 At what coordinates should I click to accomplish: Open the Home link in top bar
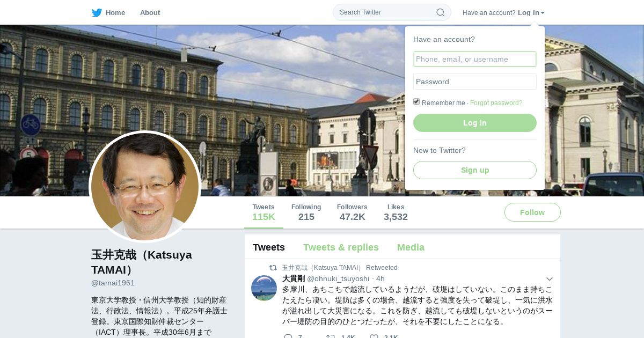pos(115,12)
